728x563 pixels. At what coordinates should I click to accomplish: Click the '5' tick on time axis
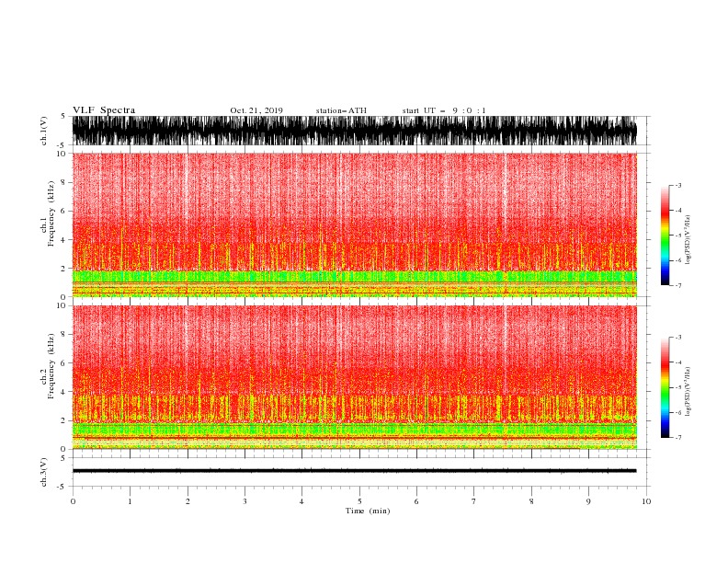click(x=359, y=501)
